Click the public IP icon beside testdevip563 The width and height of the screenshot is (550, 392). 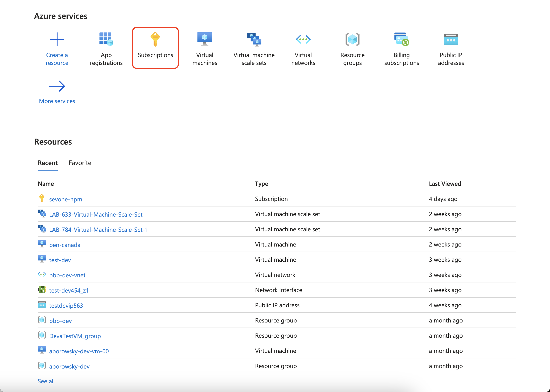pyautogui.click(x=42, y=305)
